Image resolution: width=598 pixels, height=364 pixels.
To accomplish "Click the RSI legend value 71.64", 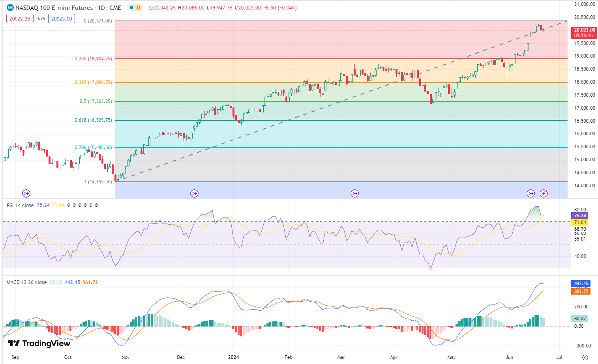I will pos(58,205).
